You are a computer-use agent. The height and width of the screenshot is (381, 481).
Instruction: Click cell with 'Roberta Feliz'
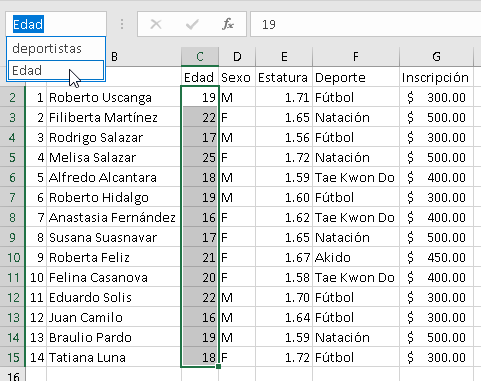click(114, 257)
